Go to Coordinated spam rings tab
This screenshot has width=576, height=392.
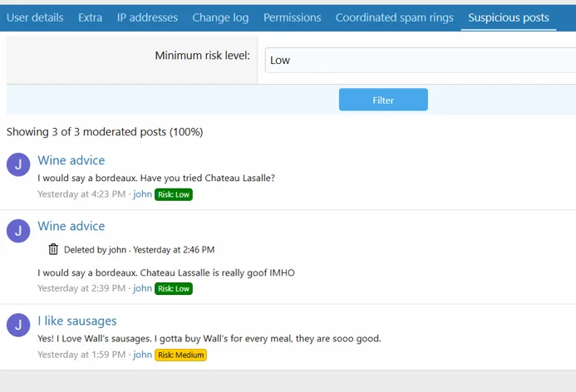pos(395,17)
